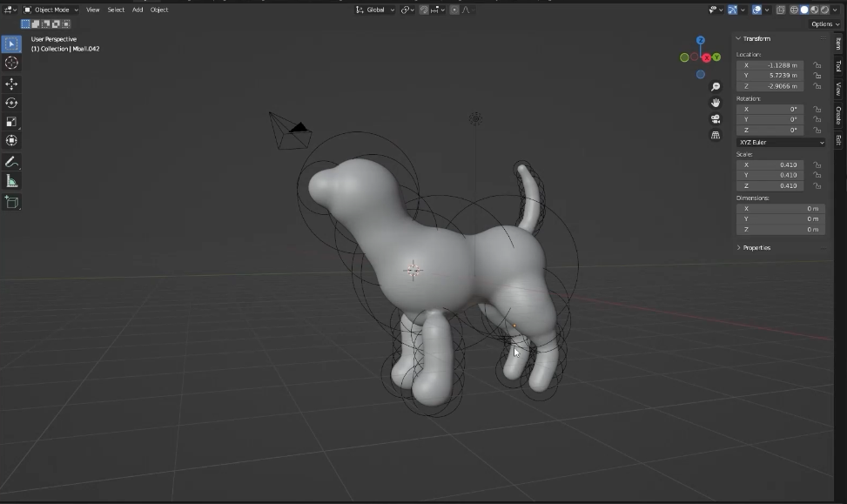The width and height of the screenshot is (847, 504).
Task: Switch to the Create sidebar tab
Action: (838, 115)
